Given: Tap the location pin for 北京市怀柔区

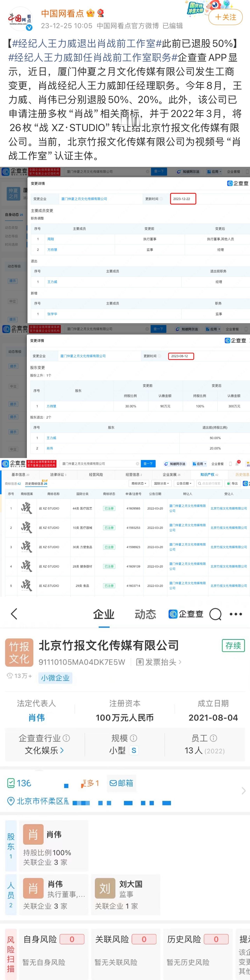Looking at the screenshot, I should [x=11, y=801].
